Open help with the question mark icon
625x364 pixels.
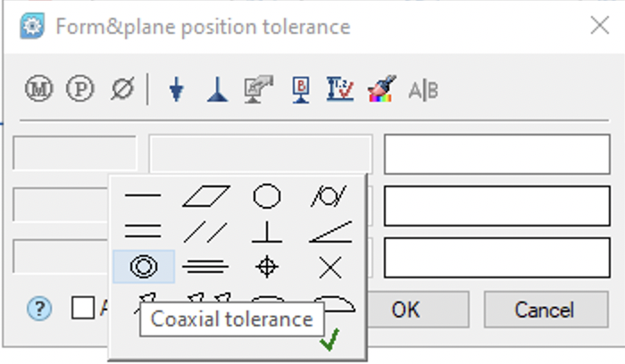click(x=39, y=309)
